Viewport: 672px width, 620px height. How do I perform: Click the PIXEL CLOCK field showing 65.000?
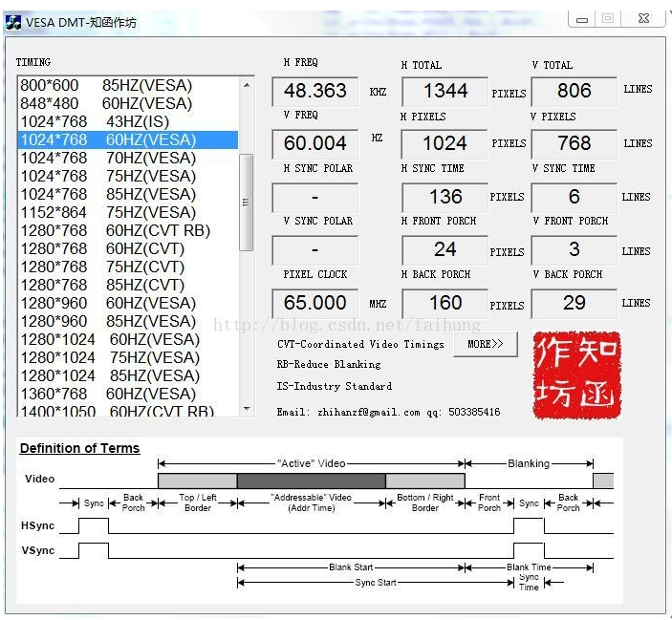coord(315,303)
